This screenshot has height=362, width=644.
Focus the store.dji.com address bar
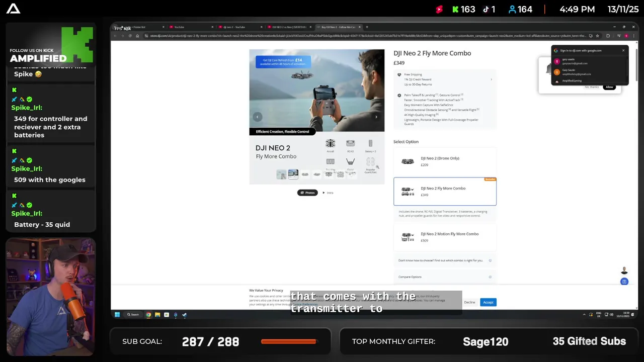pos(367,36)
